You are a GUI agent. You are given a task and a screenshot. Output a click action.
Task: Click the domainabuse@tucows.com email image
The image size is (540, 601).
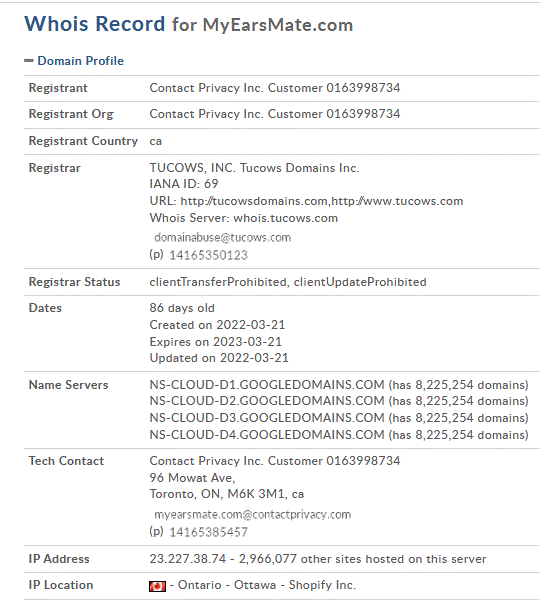(x=222, y=238)
